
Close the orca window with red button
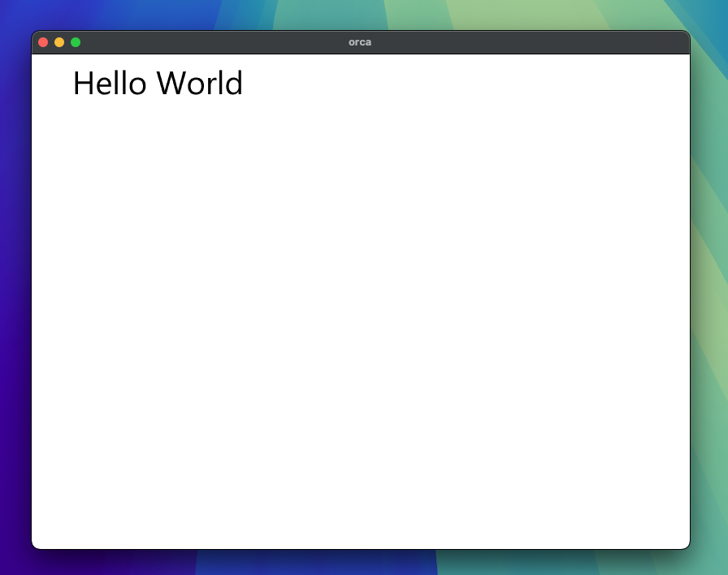pos(43,42)
